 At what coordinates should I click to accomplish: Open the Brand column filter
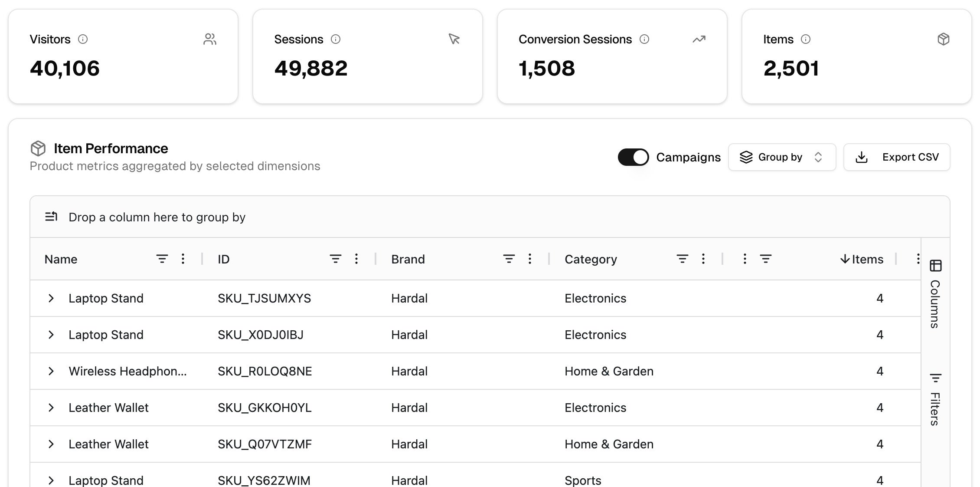(x=509, y=259)
